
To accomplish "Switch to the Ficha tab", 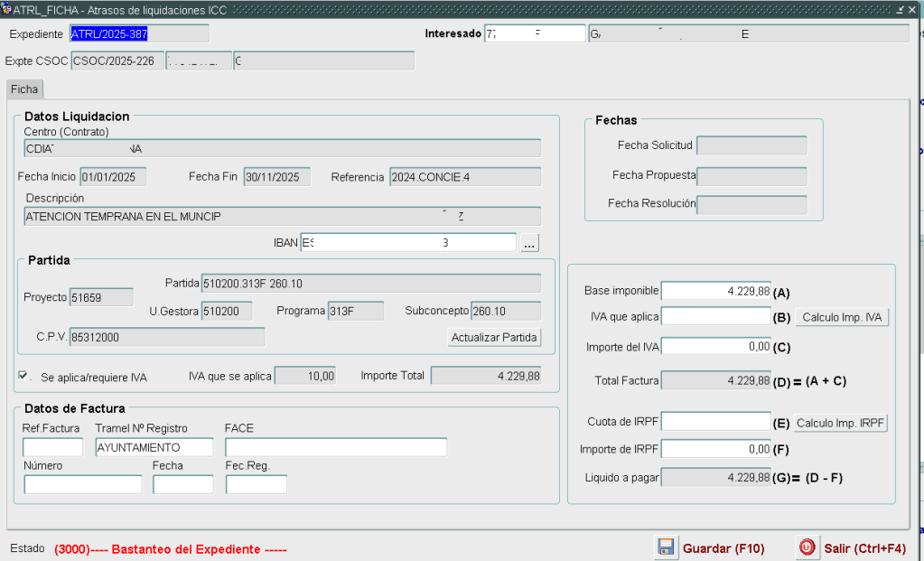I will tap(24, 89).
